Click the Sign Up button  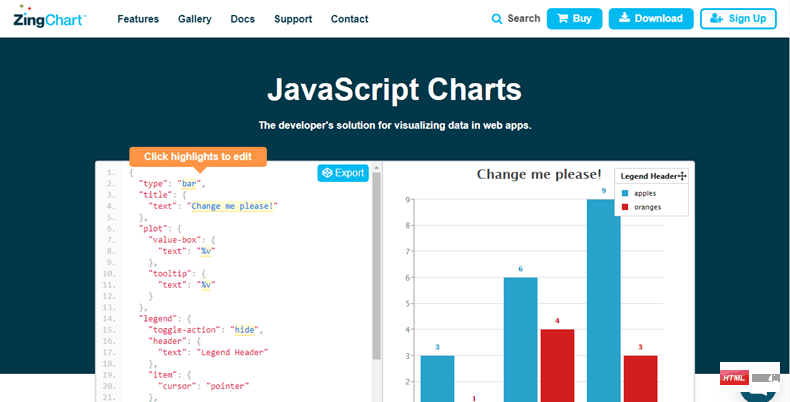(738, 19)
